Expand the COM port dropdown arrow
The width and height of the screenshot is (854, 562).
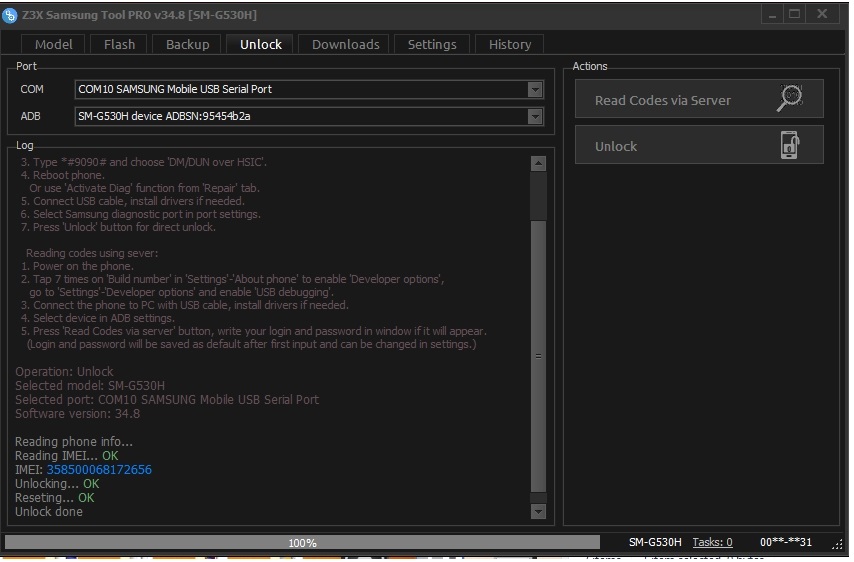tap(535, 89)
